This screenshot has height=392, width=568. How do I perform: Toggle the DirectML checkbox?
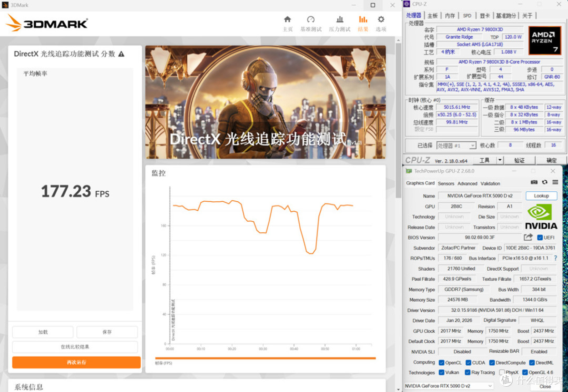[x=531, y=363]
